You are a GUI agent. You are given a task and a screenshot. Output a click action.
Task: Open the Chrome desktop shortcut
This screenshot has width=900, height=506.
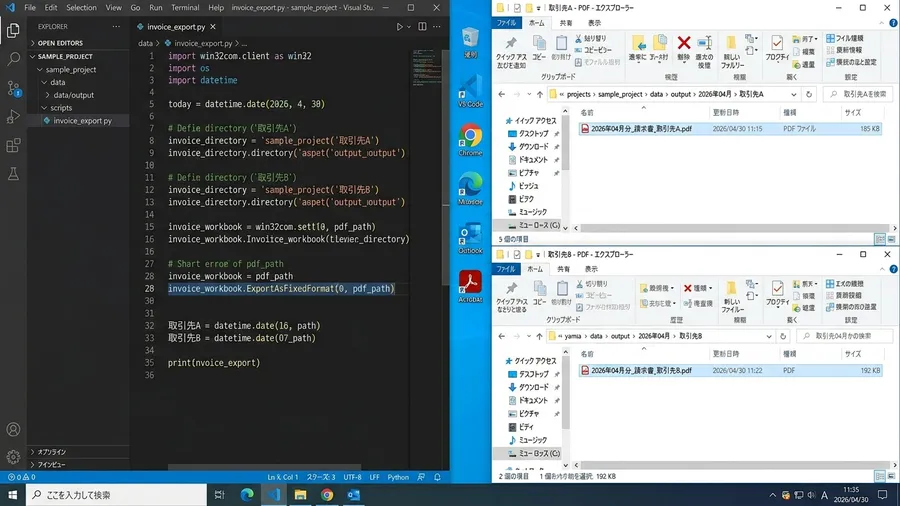point(470,141)
